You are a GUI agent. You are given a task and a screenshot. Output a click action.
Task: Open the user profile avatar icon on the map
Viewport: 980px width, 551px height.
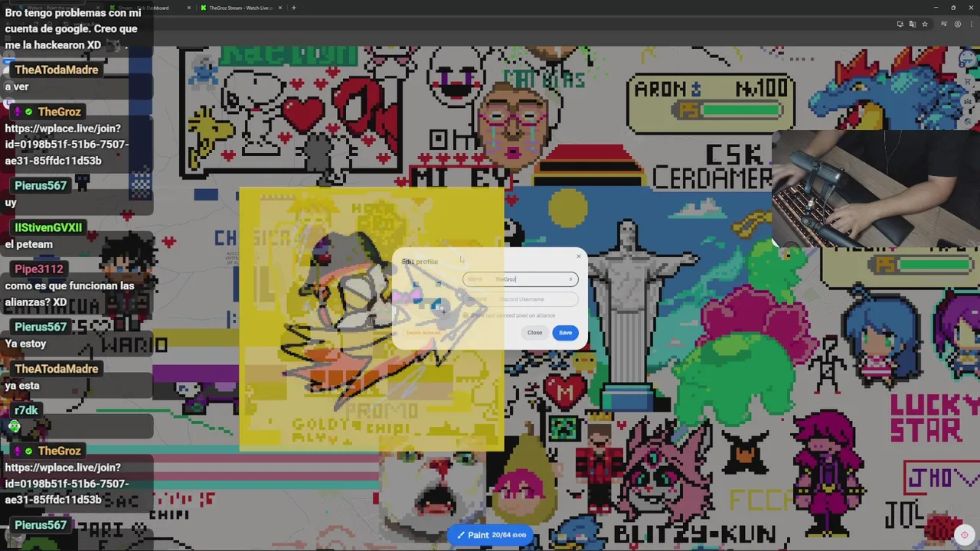pyautogui.click(x=969, y=60)
